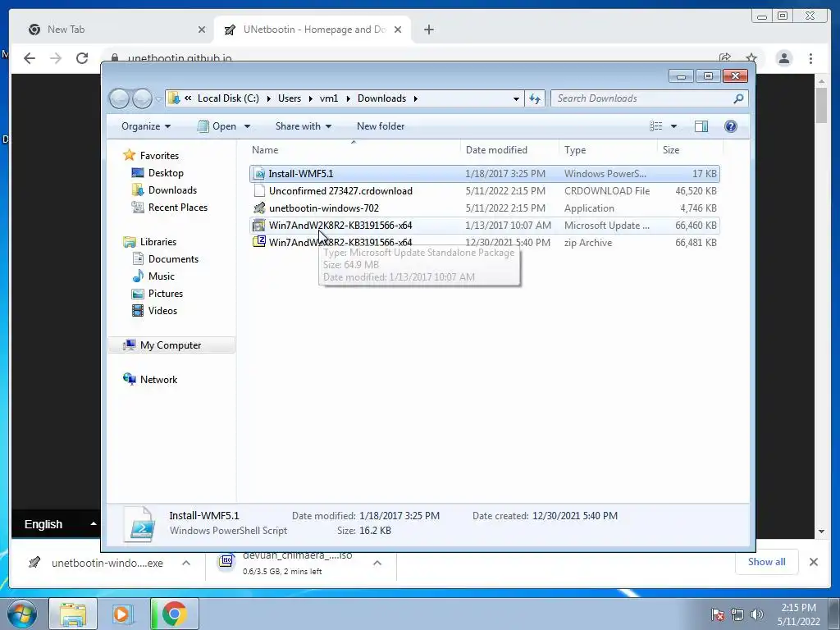Select the Win7AndW2K8R2 Microsoft Update package icon
Viewport: 840px width, 630px height.
[259, 225]
